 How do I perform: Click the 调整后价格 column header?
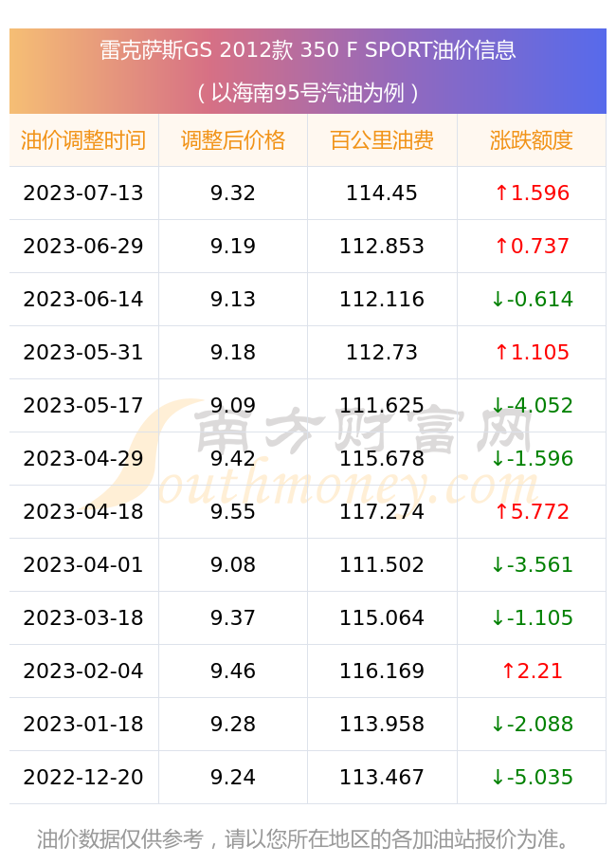coord(233,140)
